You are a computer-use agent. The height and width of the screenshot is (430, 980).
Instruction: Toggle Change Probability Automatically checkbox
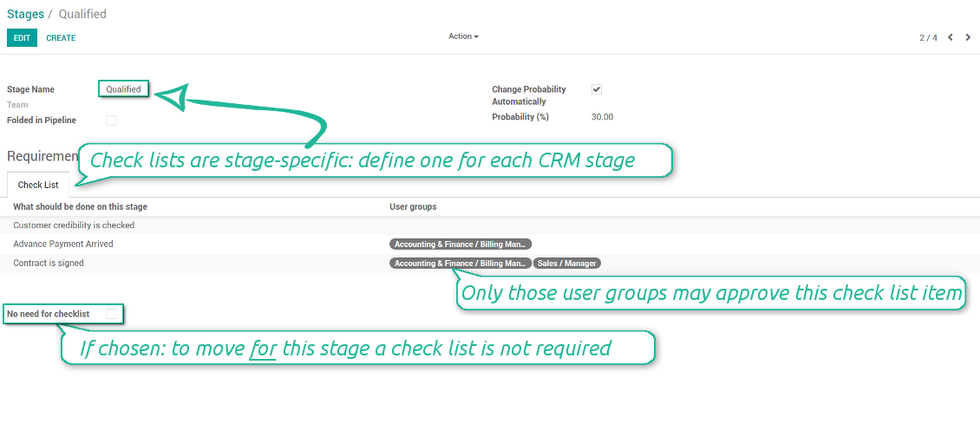[x=597, y=89]
